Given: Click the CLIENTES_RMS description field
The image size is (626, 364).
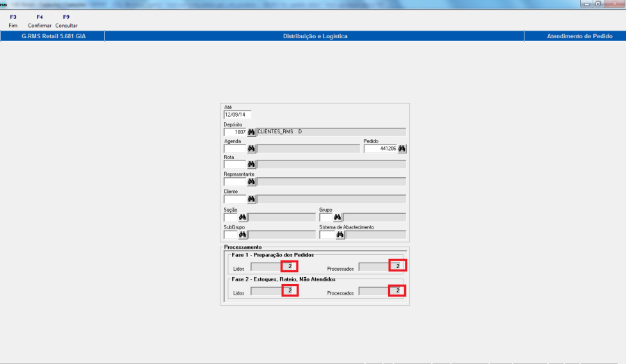Looking at the screenshot, I should (331, 132).
